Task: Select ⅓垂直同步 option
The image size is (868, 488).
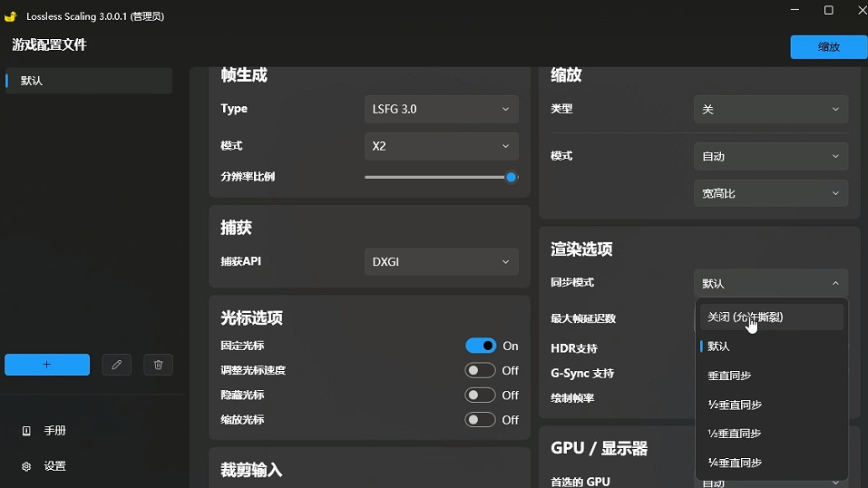Action: pyautogui.click(x=772, y=434)
